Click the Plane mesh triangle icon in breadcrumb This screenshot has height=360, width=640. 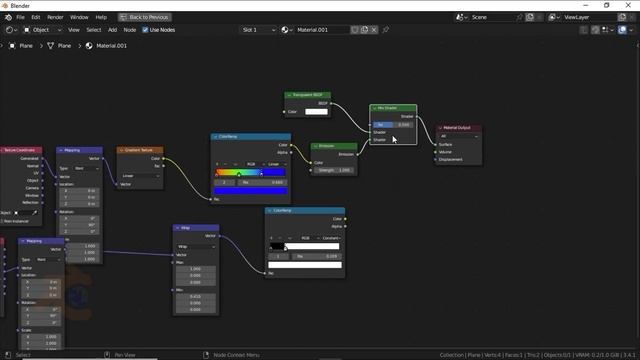coord(50,46)
